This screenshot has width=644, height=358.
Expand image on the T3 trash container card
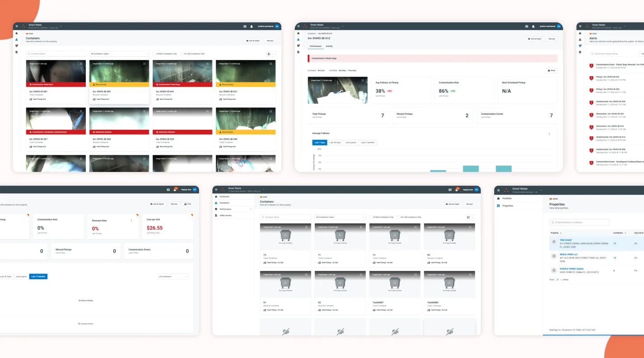pos(306,227)
